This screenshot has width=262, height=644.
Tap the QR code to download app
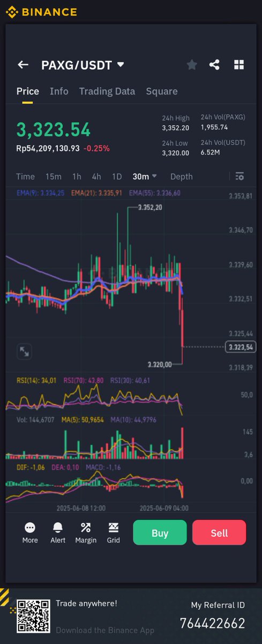pyautogui.click(x=33, y=616)
